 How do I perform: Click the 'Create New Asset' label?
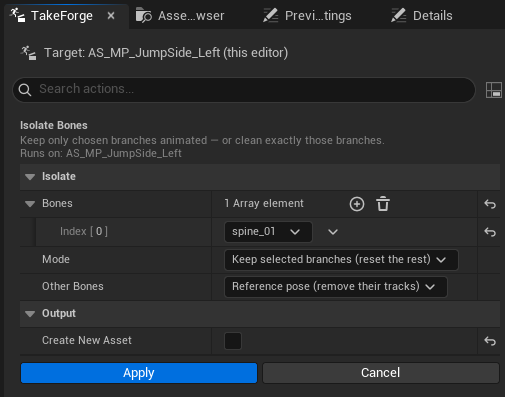pyautogui.click(x=87, y=340)
